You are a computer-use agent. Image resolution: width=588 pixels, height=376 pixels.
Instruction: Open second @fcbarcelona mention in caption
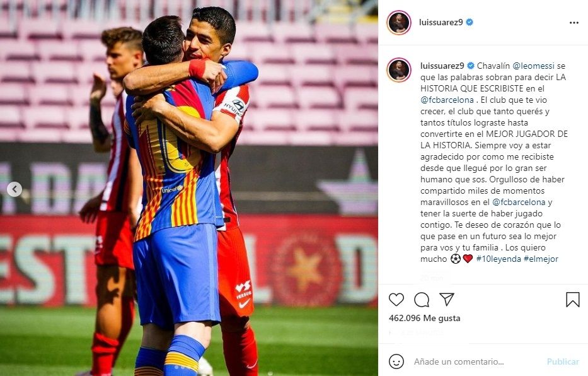pos(519,202)
